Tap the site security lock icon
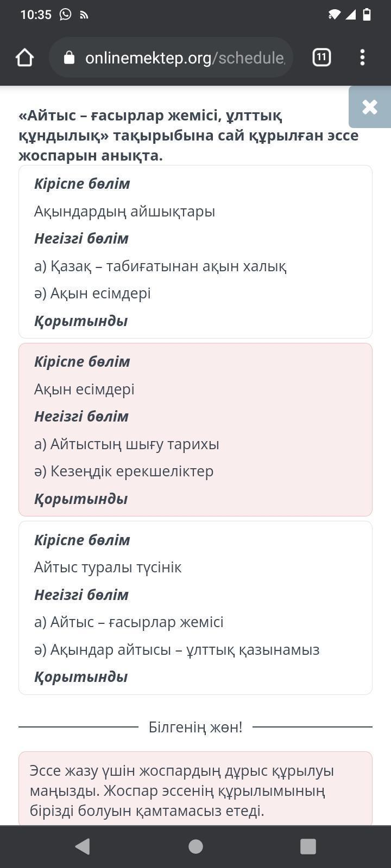This screenshot has height=868, width=391. click(69, 58)
